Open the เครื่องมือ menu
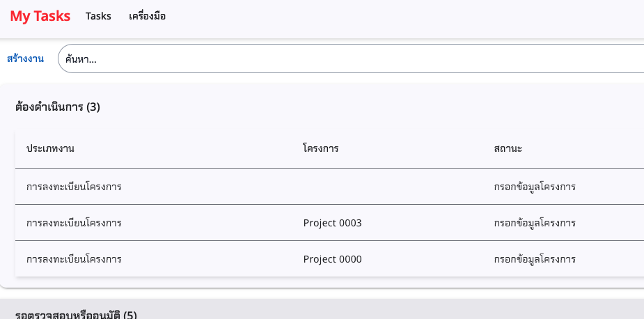 click(148, 16)
